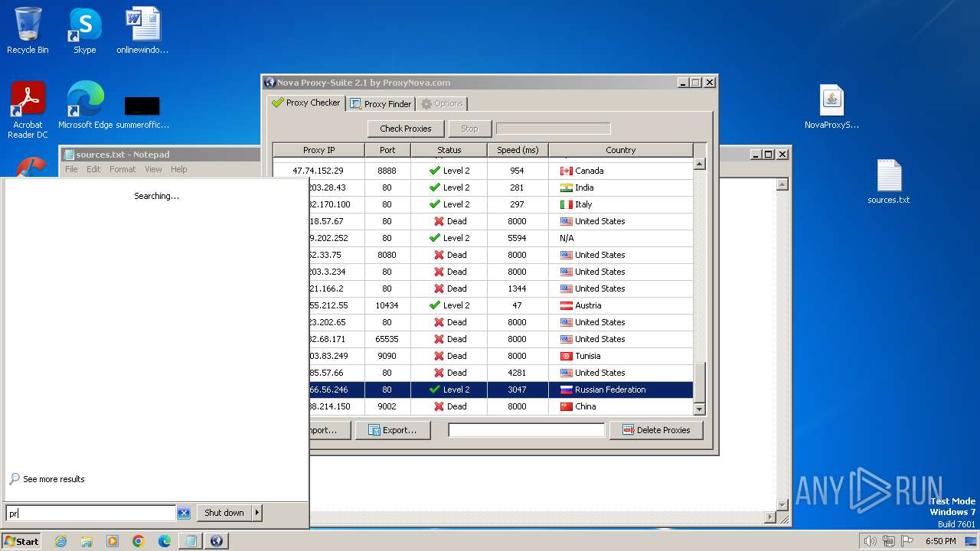The image size is (980, 551).
Task: Click the Shut down button
Action: point(224,513)
